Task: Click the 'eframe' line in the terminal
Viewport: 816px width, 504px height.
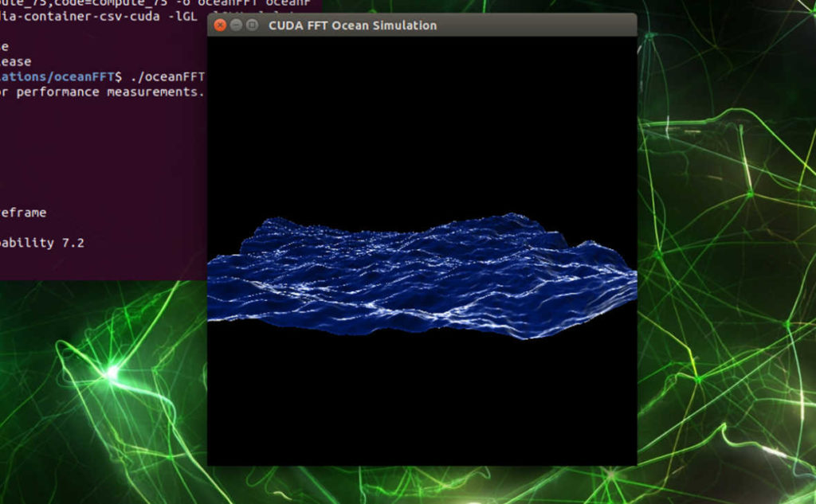Action: point(23,213)
